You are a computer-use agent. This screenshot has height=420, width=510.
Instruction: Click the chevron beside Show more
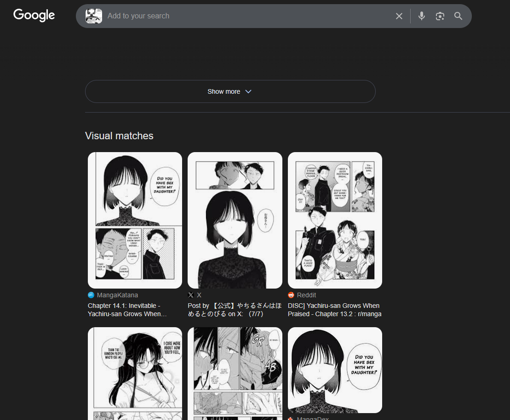pyautogui.click(x=248, y=91)
